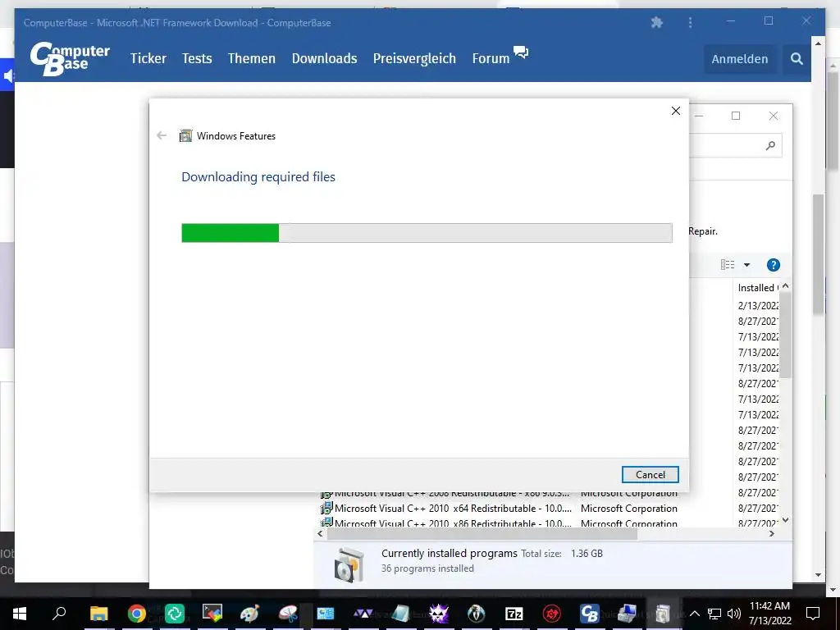The image size is (840, 630).
Task: Click the Forum speech bubble icon
Action: tap(521, 52)
